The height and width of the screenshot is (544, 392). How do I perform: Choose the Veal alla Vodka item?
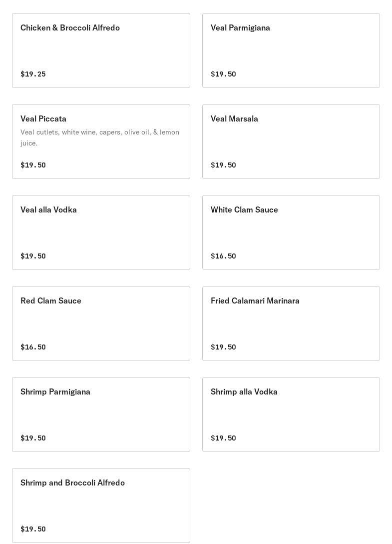point(101,232)
